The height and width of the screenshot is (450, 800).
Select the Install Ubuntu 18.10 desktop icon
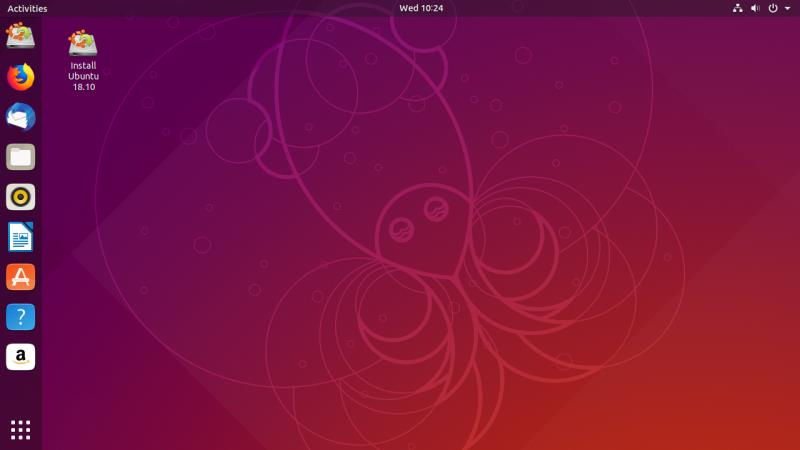coord(83,43)
